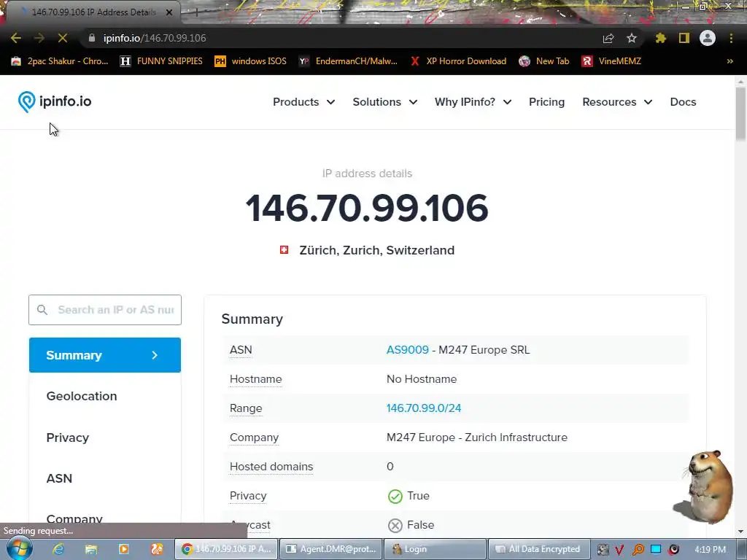Click the ipinfo.io logo
Screen dimensions: 747x560
54,101
